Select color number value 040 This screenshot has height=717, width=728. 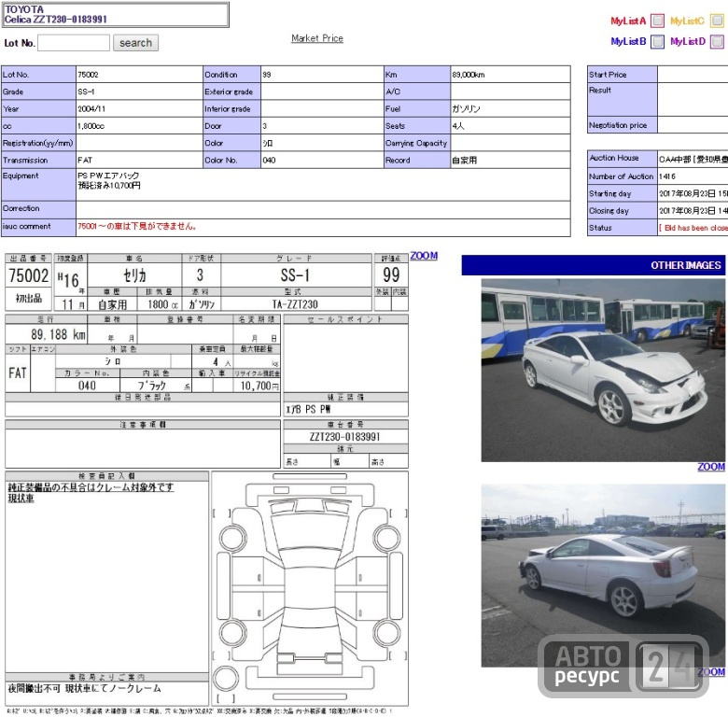[269, 161]
